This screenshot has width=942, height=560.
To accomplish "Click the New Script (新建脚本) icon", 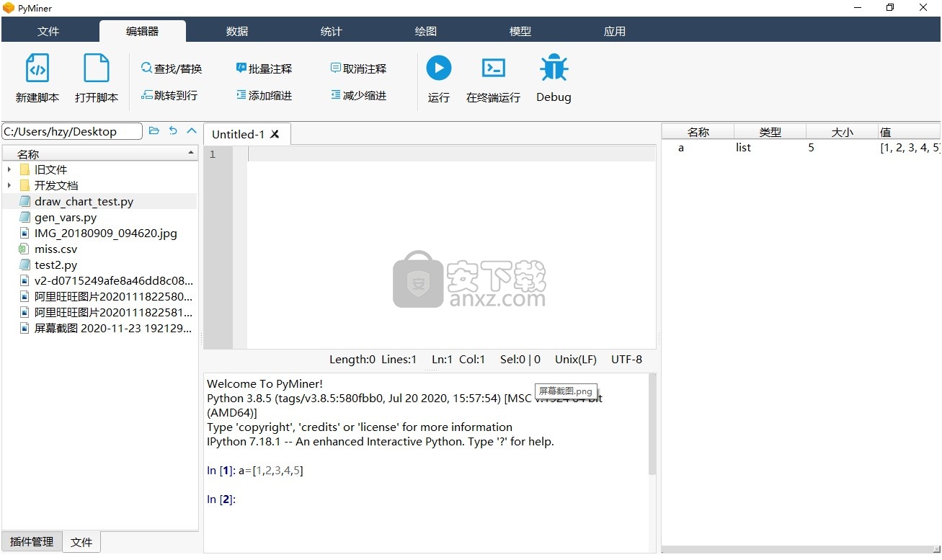I will tap(37, 68).
